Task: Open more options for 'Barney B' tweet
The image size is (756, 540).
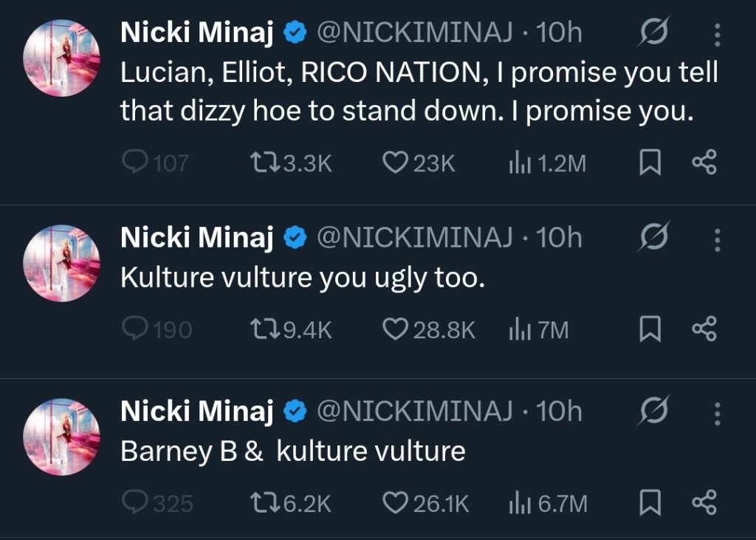Action: (717, 413)
